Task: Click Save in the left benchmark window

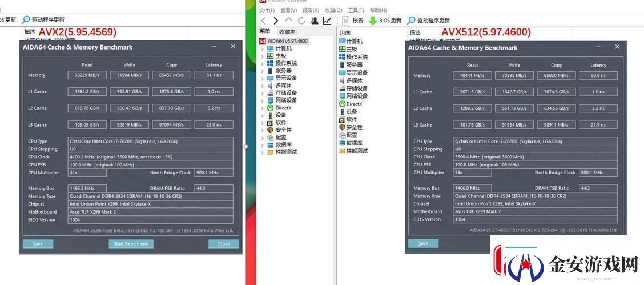Action: (38, 244)
